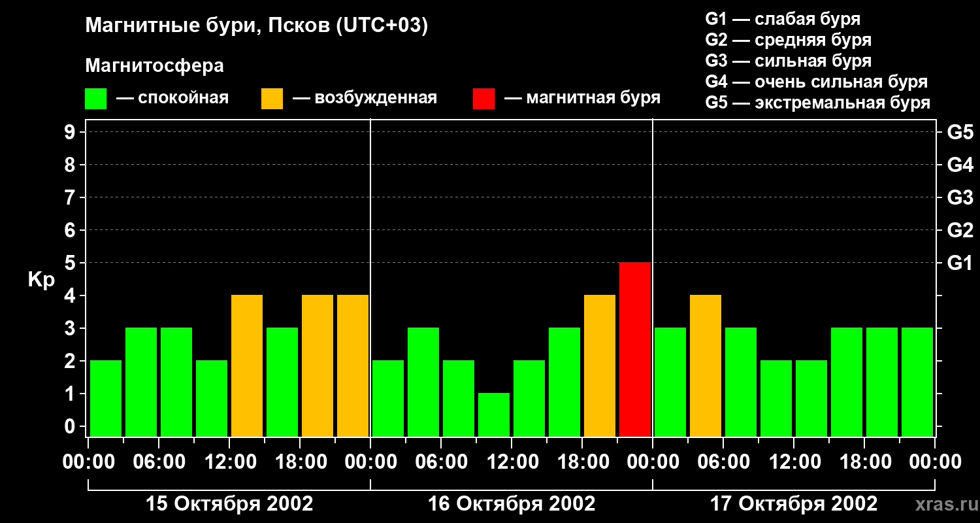Click the G5 label on right axis

[959, 133]
